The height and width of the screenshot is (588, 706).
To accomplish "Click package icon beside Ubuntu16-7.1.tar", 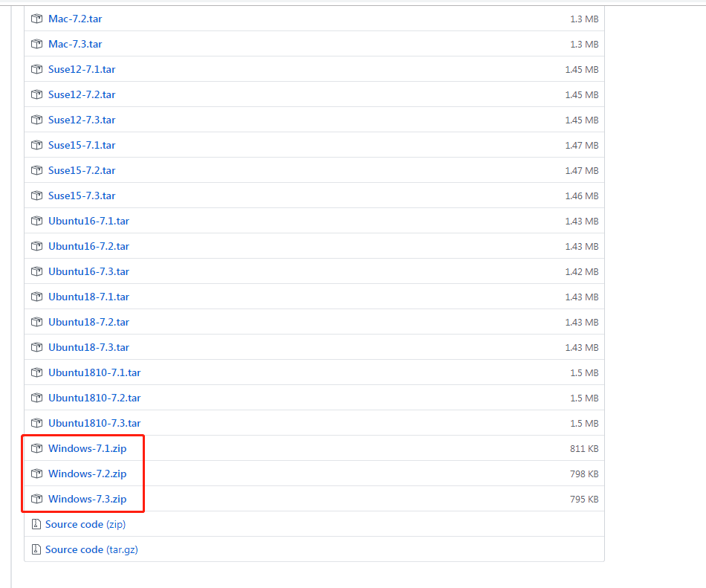I will [36, 221].
